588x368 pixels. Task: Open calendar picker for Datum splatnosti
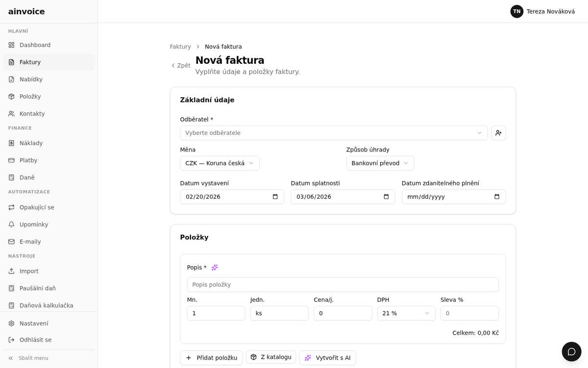coord(386,197)
